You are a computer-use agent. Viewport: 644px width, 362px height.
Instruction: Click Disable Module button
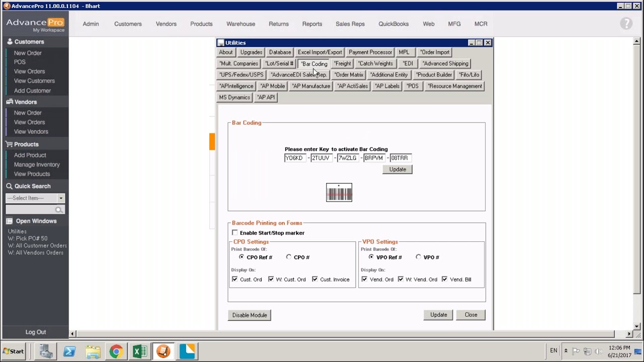[250, 315]
